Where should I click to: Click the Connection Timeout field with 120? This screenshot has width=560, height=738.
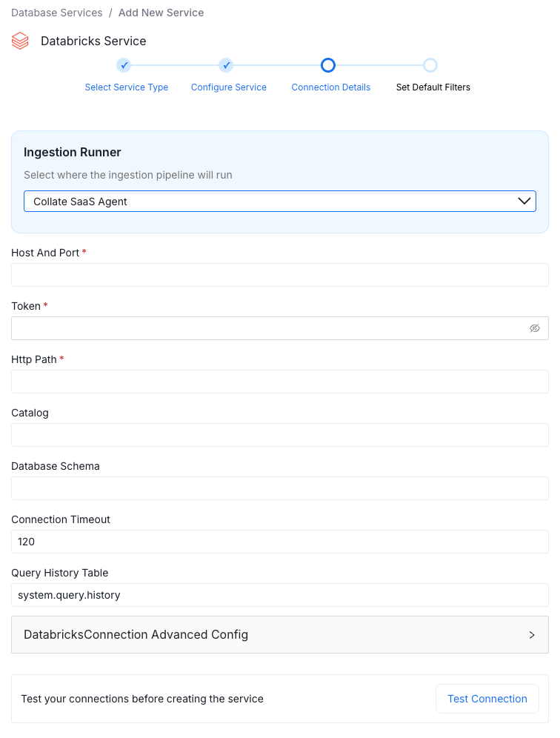[x=280, y=542]
